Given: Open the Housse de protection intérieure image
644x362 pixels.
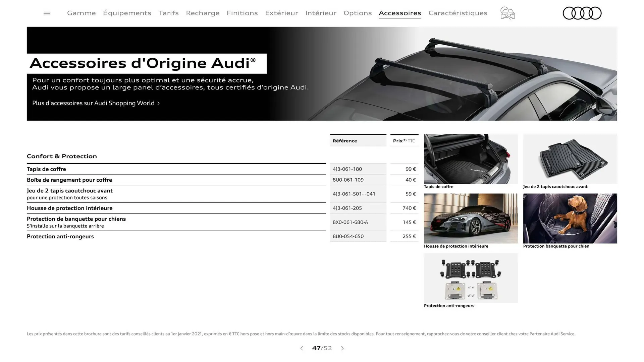Looking at the screenshot, I should tap(471, 218).
